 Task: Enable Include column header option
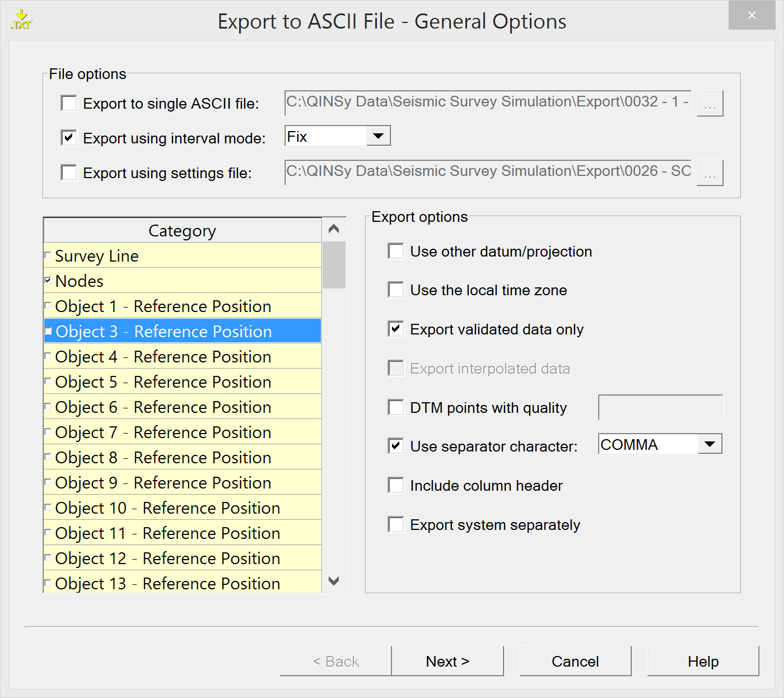point(396,485)
